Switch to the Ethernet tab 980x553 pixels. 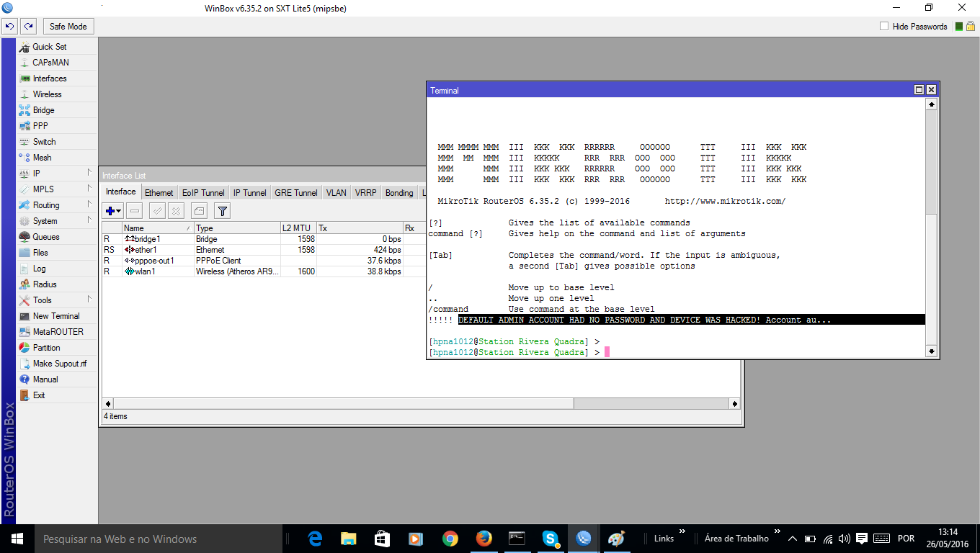(x=159, y=193)
